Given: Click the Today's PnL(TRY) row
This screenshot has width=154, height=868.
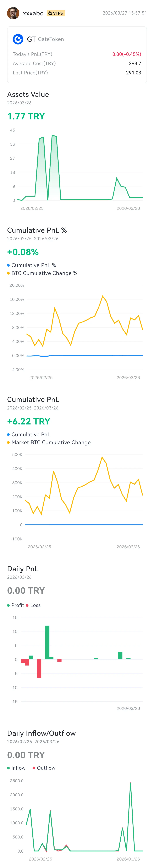Looking at the screenshot, I should (x=77, y=54).
